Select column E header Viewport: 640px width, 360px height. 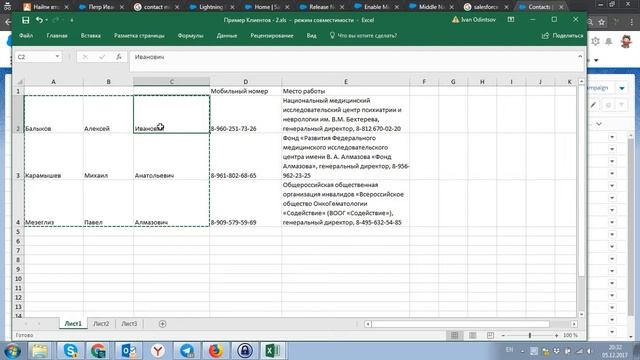click(346, 82)
